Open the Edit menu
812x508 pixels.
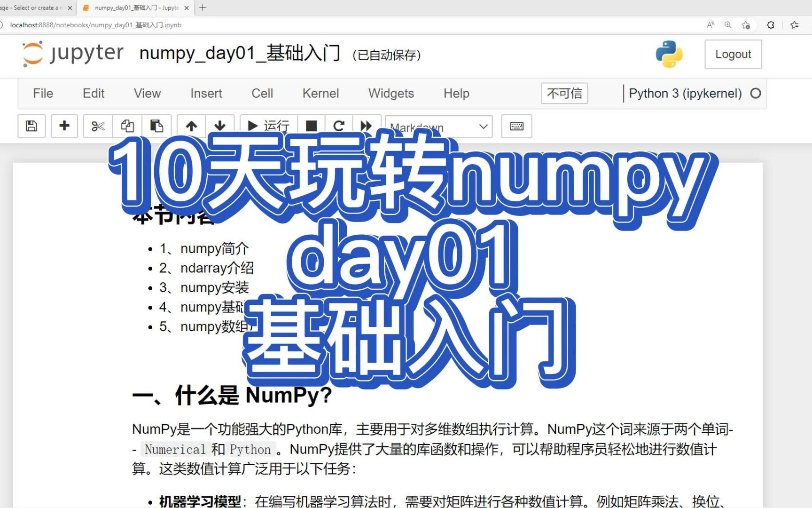pyautogui.click(x=94, y=93)
